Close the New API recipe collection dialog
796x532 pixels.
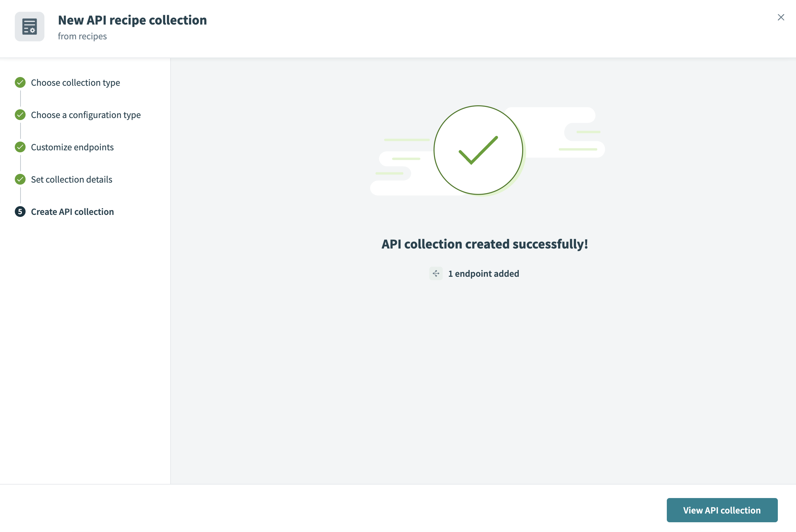coord(781,17)
